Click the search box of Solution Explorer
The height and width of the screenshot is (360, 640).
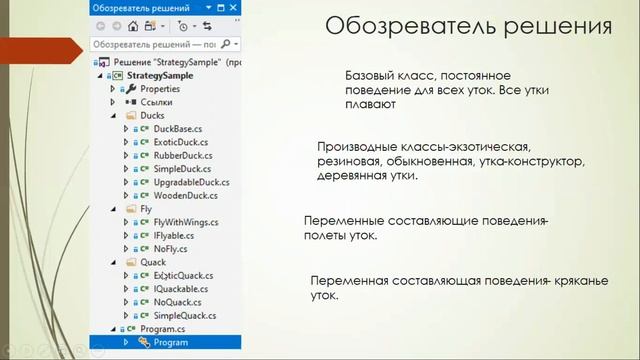click(165, 44)
